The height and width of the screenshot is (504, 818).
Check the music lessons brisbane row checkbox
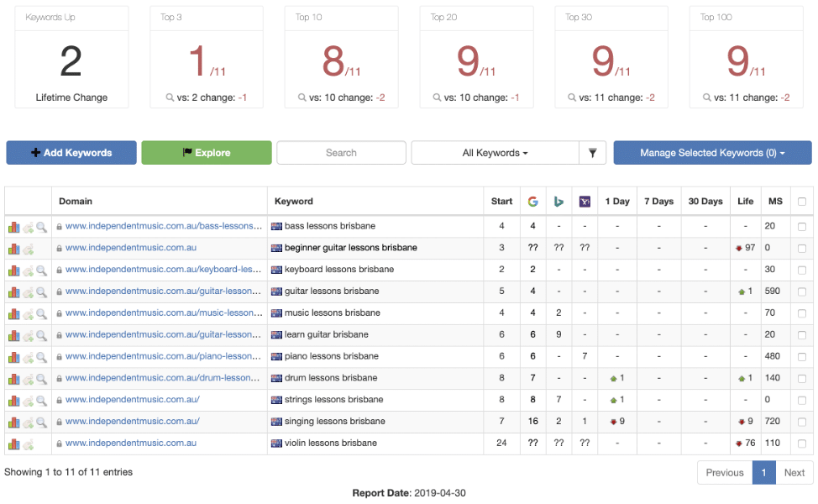point(802,313)
